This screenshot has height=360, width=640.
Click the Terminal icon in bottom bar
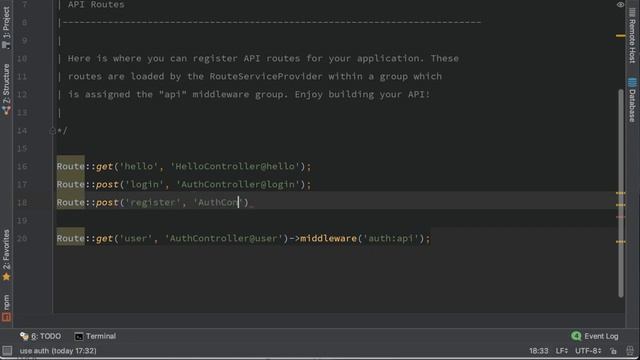tap(79, 336)
